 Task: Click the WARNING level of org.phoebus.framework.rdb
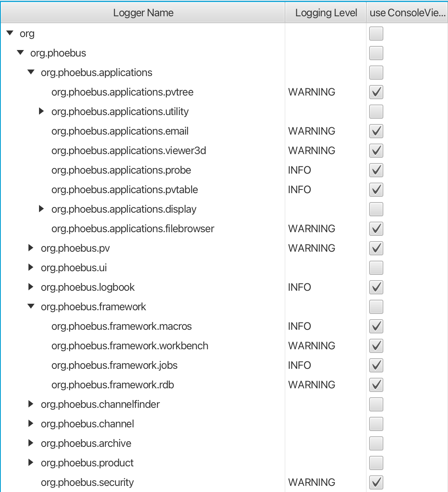pyautogui.click(x=311, y=385)
